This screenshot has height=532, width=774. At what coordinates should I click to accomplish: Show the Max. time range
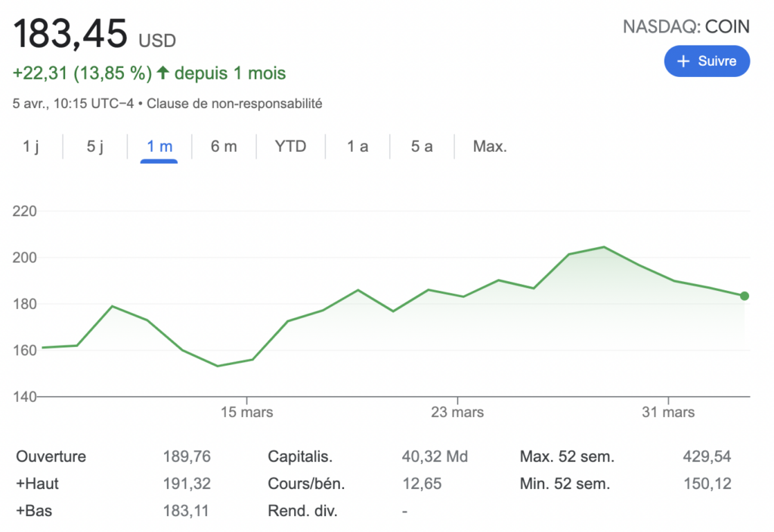(490, 147)
